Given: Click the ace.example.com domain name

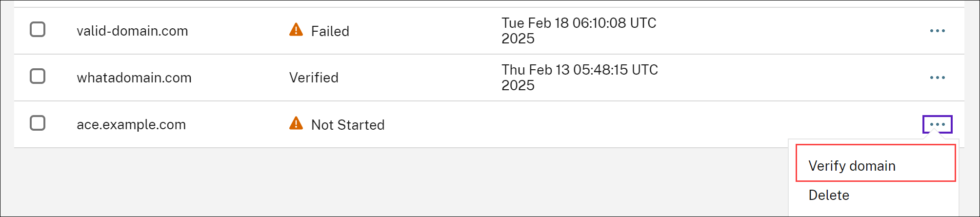Looking at the screenshot, I should 131,125.
